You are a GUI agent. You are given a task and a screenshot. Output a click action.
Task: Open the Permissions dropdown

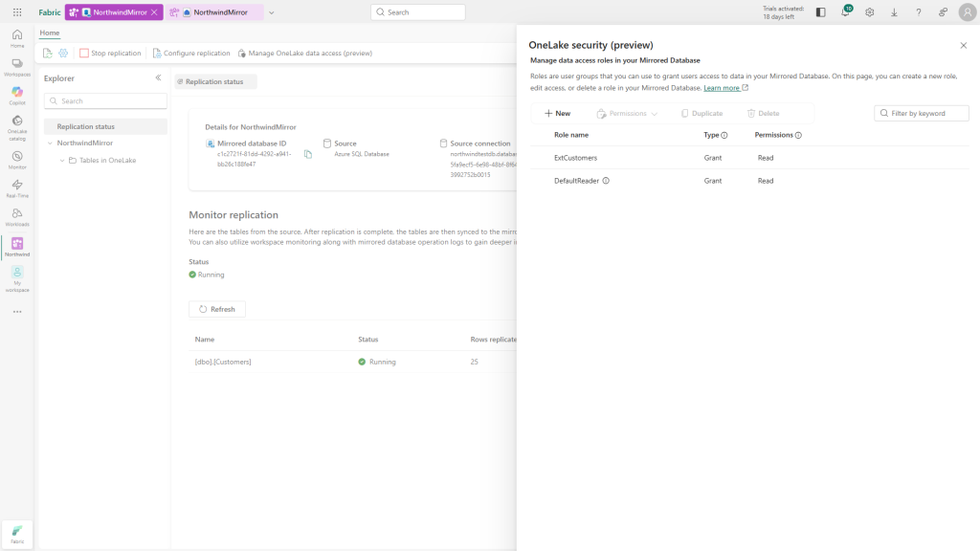[627, 112]
